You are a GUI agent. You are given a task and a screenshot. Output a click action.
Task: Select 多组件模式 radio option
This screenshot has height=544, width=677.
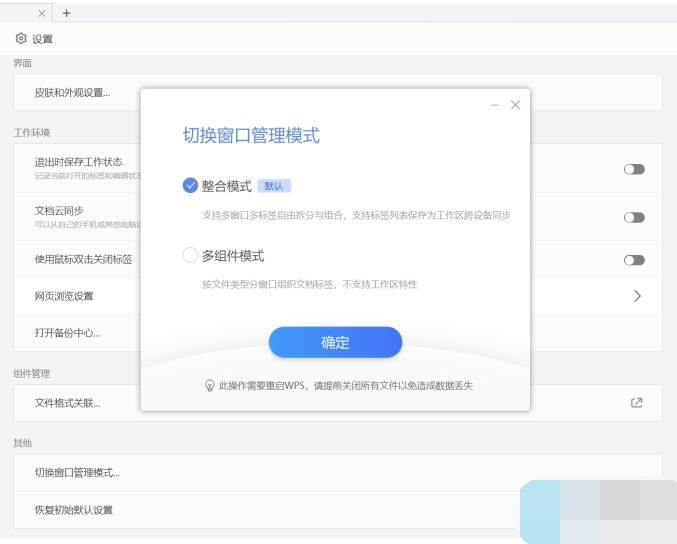click(191, 255)
